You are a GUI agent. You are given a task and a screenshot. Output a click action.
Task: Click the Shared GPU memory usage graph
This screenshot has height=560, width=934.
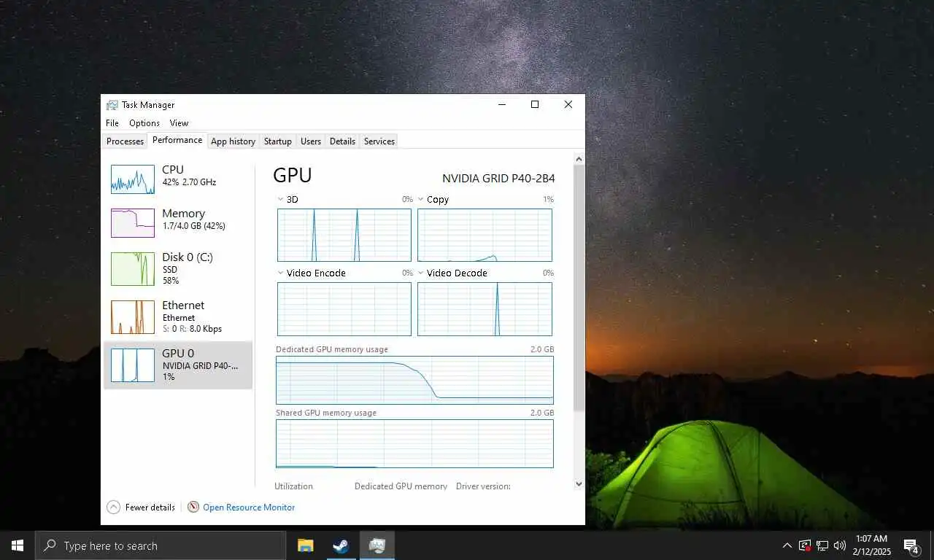click(x=414, y=443)
